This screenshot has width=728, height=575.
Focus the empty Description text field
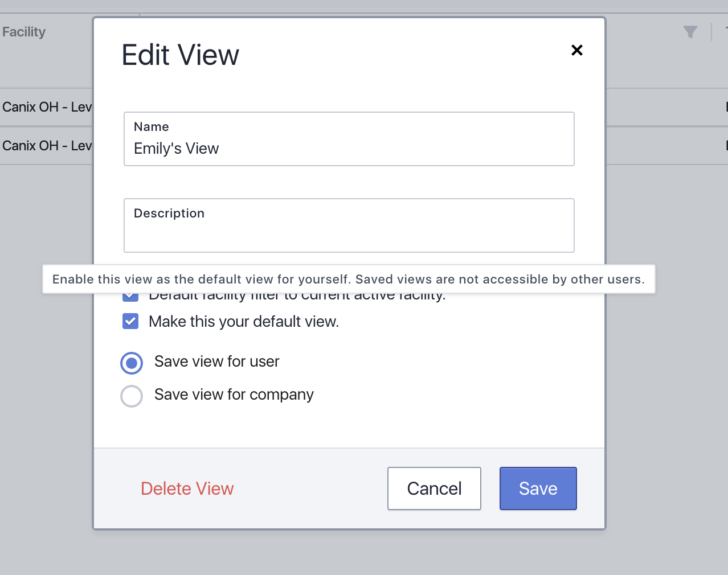click(x=349, y=232)
